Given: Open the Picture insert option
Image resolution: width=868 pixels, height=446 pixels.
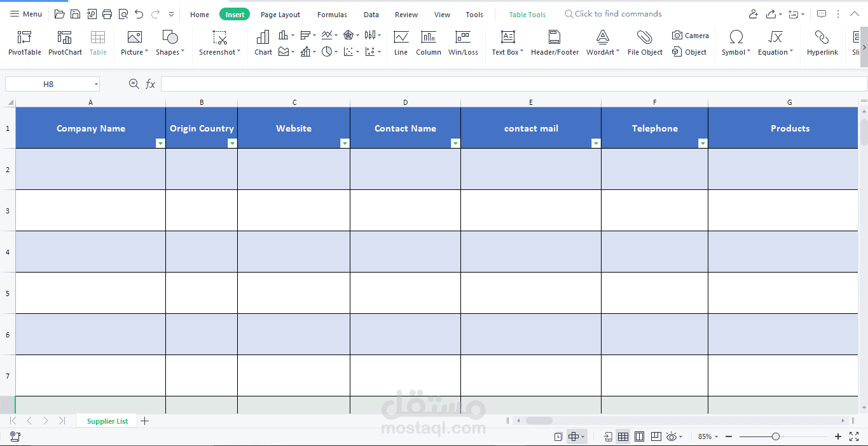Looking at the screenshot, I should tap(134, 43).
